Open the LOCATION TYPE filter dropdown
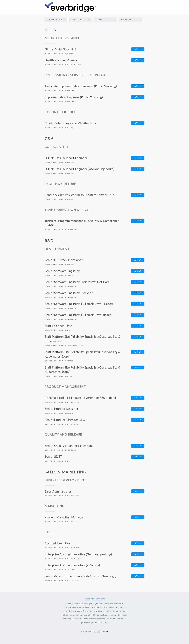Screen dimensions: 189x644 click(56, 20)
